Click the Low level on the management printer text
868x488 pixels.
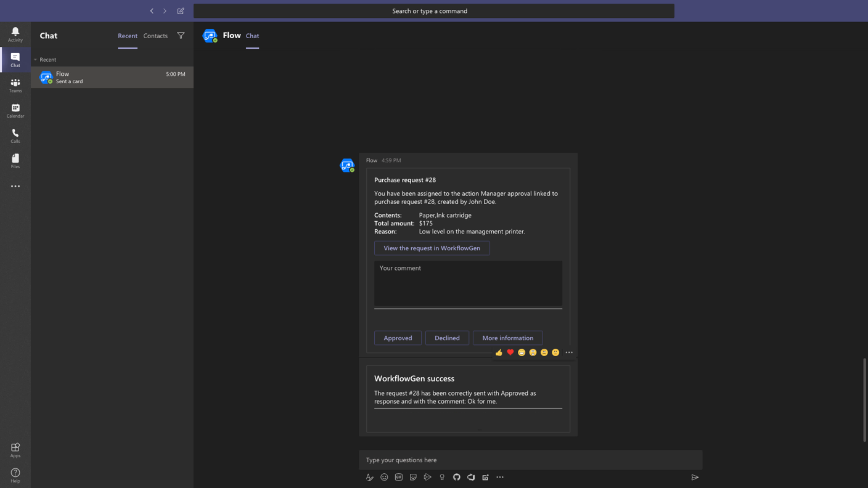[x=472, y=232]
